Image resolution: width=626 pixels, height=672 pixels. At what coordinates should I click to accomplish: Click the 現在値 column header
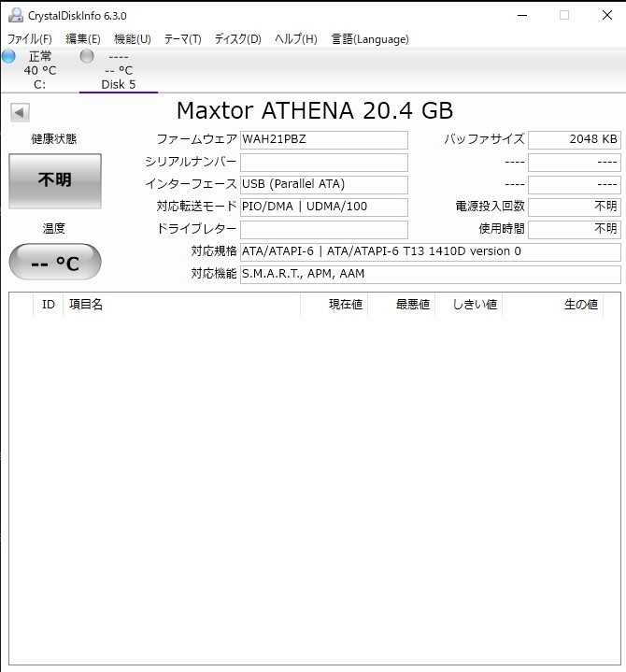[x=334, y=305]
